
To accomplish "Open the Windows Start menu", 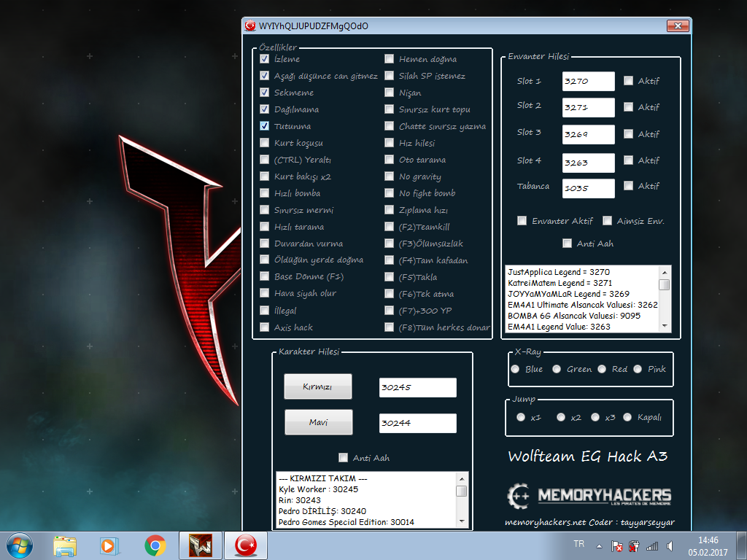I will [x=20, y=545].
